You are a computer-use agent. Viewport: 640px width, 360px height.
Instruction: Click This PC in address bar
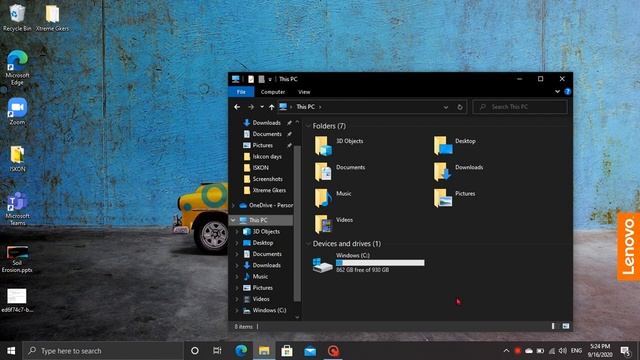pyautogui.click(x=305, y=107)
